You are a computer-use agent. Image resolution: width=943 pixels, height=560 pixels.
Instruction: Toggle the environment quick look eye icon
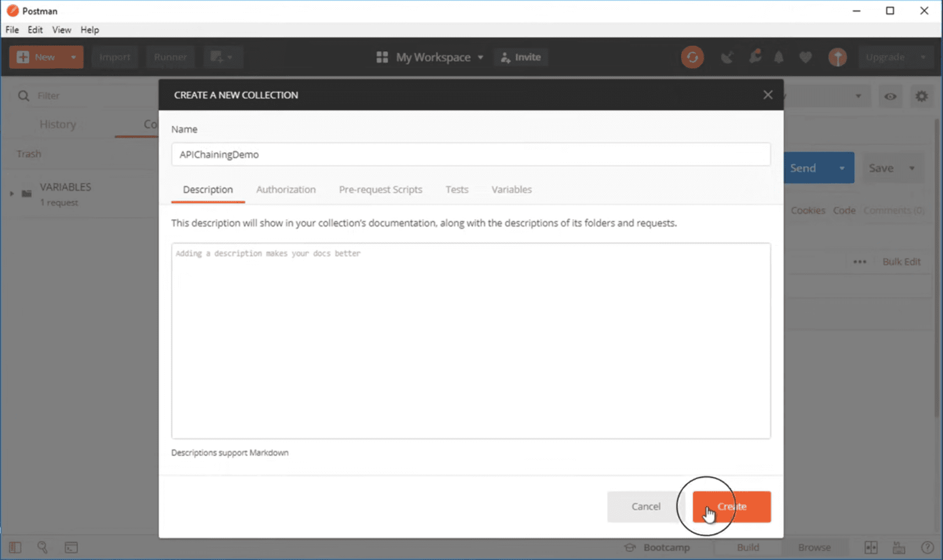coord(891,95)
